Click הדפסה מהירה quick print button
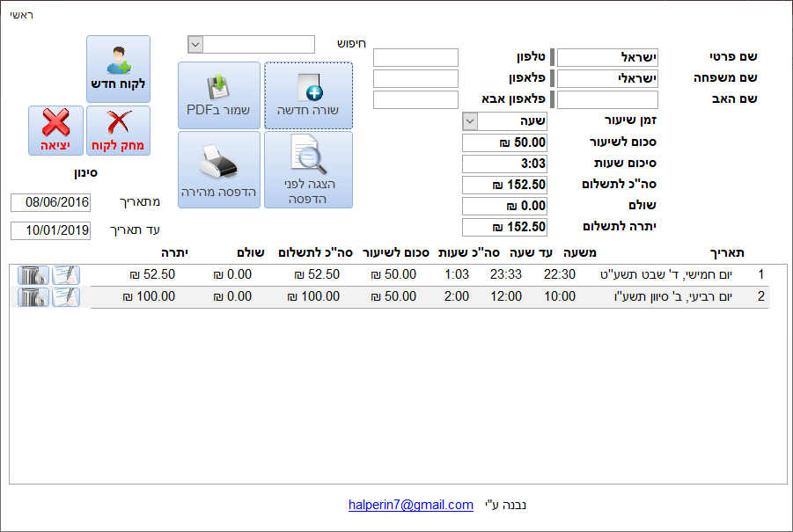 (x=219, y=170)
